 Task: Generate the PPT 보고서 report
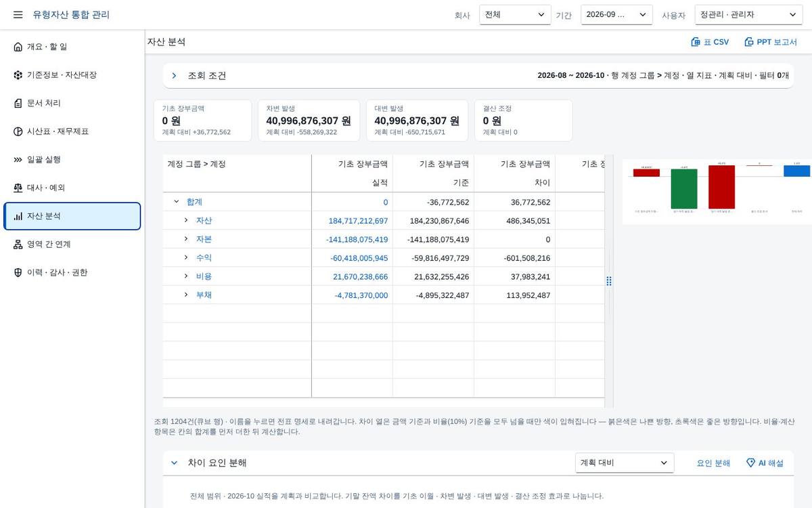(x=771, y=42)
